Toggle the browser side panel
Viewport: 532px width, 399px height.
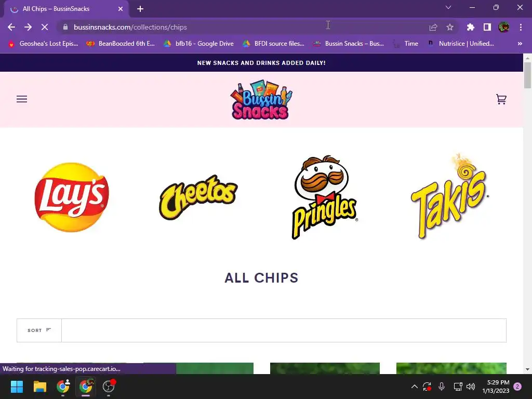[x=487, y=27]
